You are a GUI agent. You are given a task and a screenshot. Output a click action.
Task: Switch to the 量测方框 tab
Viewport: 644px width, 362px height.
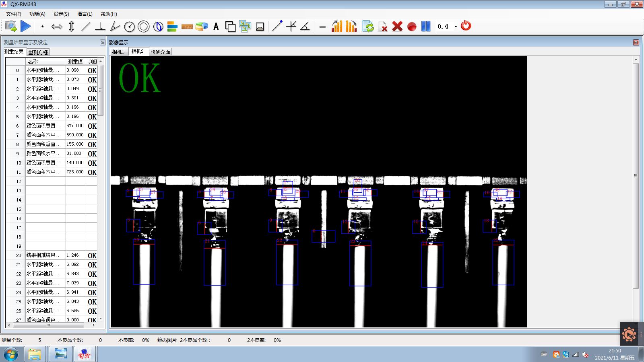[38, 52]
